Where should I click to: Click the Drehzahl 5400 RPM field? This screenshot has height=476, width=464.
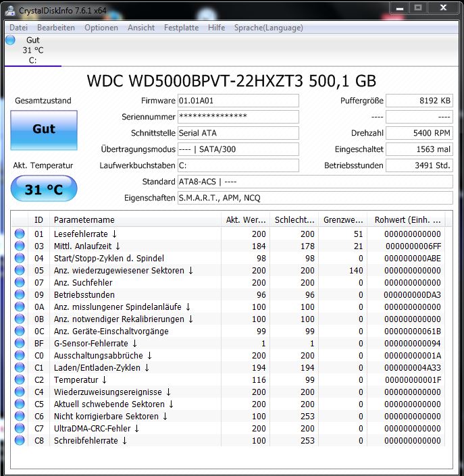pyautogui.click(x=419, y=133)
